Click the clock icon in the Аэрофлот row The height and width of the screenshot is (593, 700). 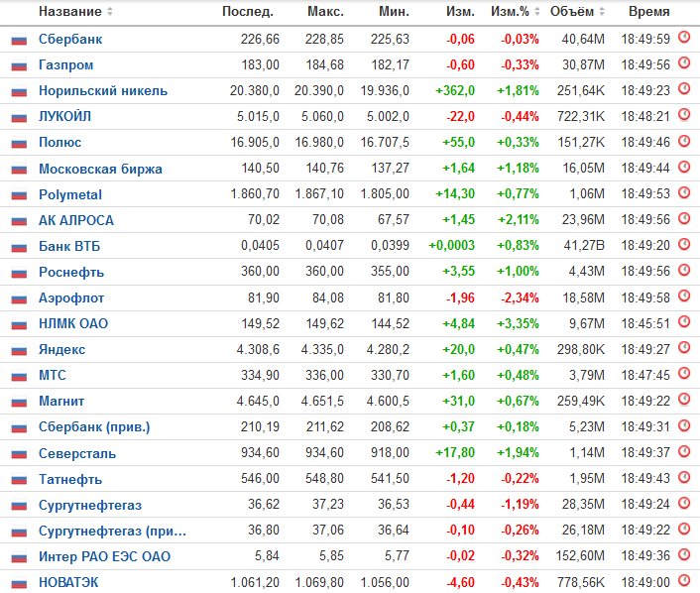[684, 296]
